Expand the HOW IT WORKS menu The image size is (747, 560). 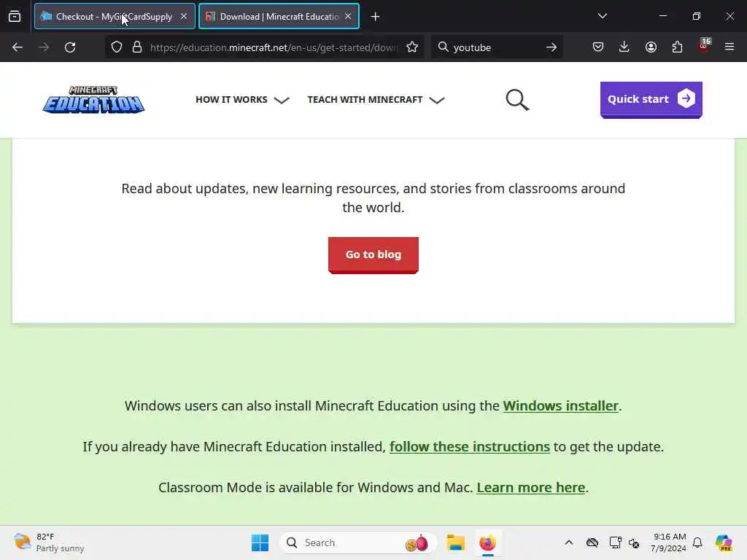pos(242,99)
